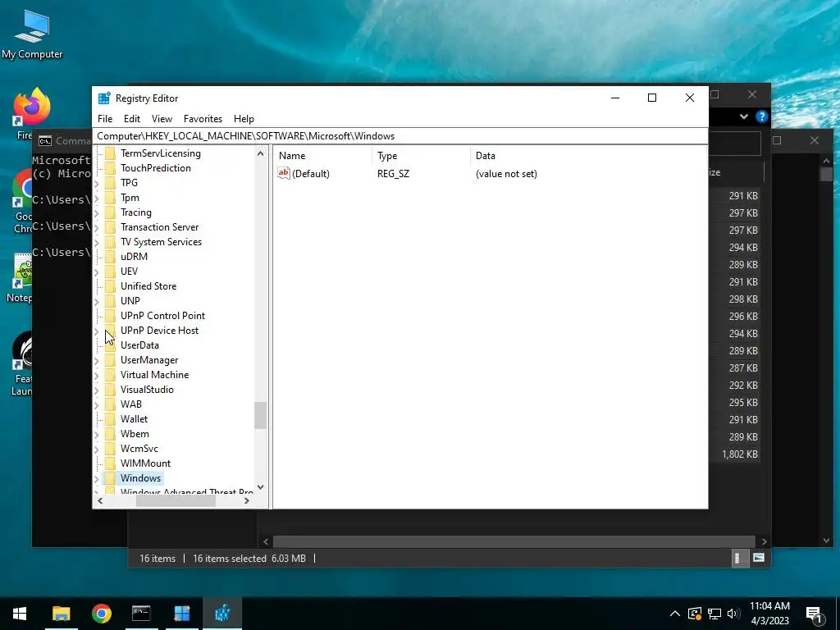840x630 pixels.
Task: Select the selected Windows key label
Action: click(140, 478)
